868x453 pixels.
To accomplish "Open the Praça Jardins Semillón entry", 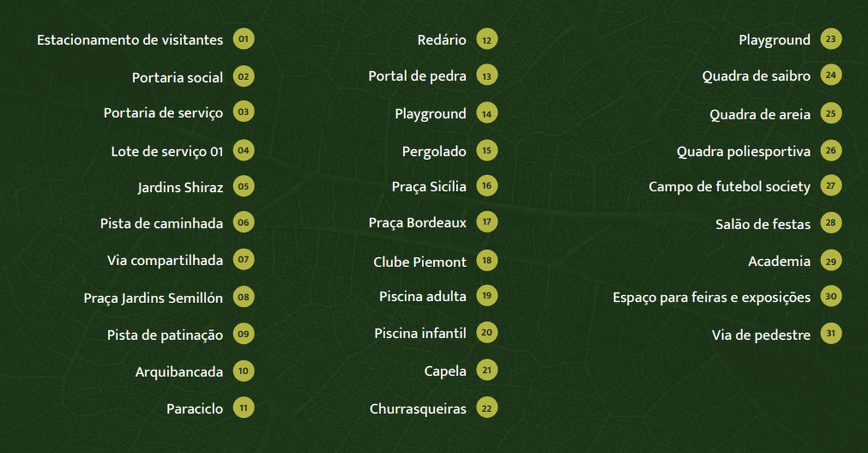I will 153,298.
